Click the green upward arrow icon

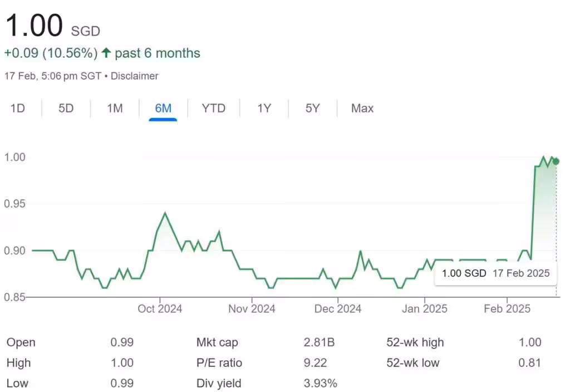click(105, 53)
